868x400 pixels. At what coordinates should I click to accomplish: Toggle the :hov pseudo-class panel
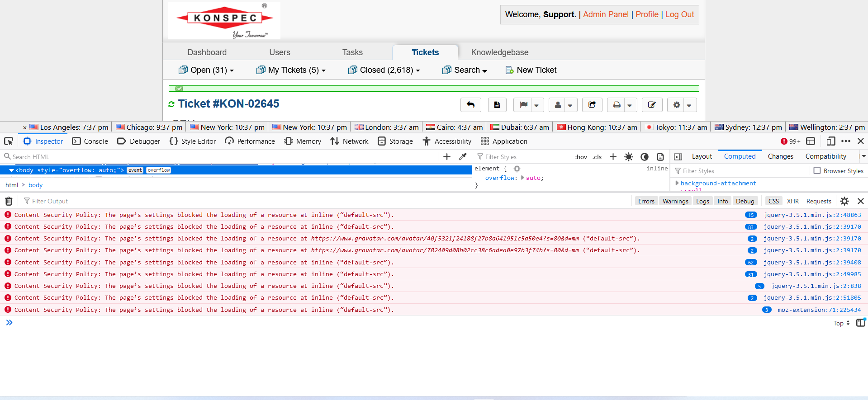coord(581,157)
